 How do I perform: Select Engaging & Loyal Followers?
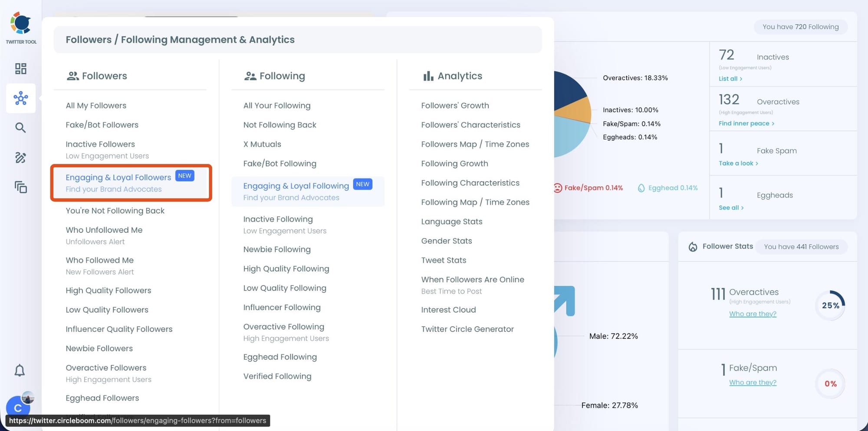[x=118, y=177]
